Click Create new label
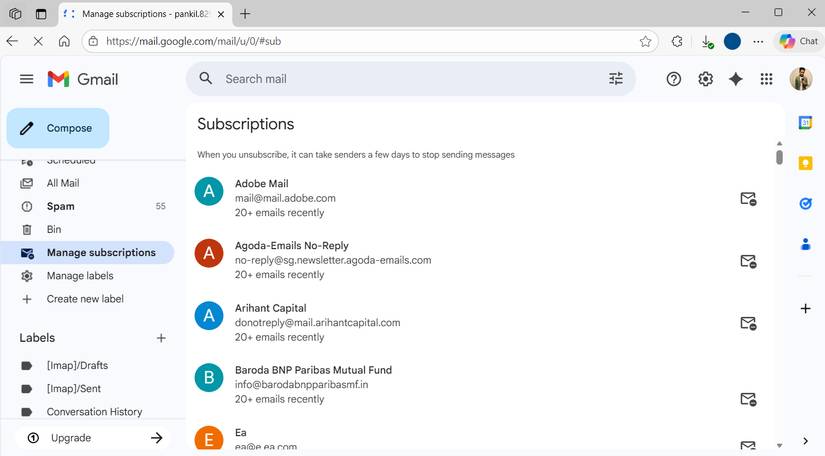Image resolution: width=825 pixels, height=456 pixels. coord(87,299)
